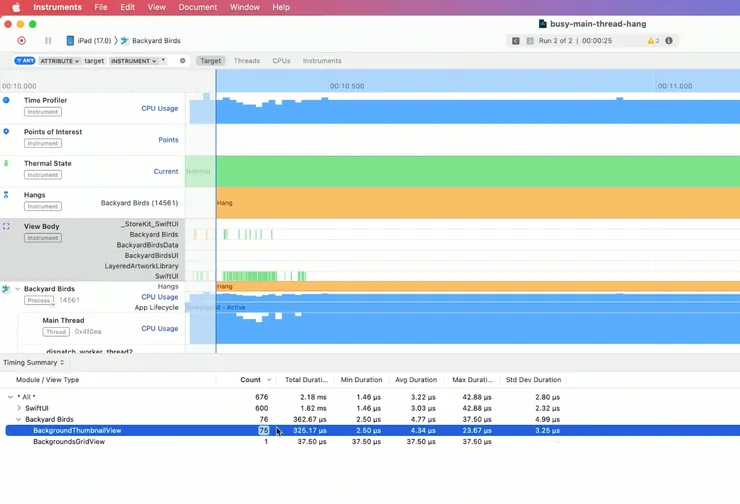Toggle the ANY filter match pill
The height and width of the screenshot is (504, 740).
(24, 61)
